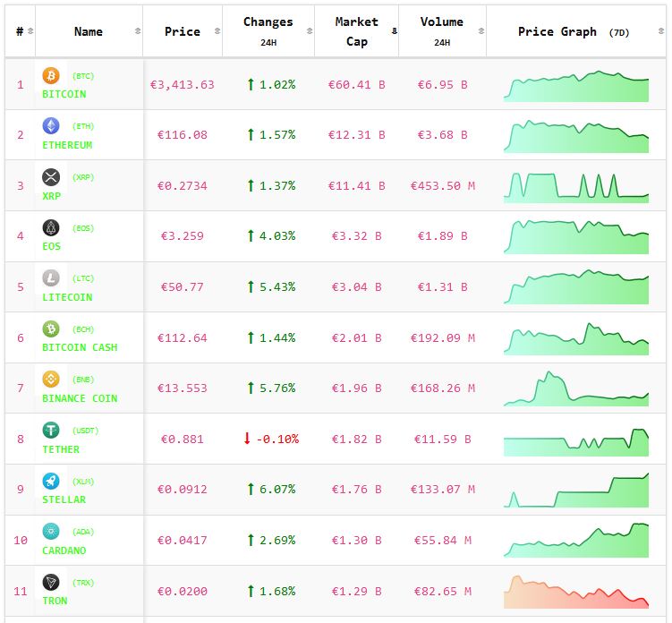The width and height of the screenshot is (672, 623).
Task: Click the Ethereum coin logo icon
Action: click(x=51, y=126)
